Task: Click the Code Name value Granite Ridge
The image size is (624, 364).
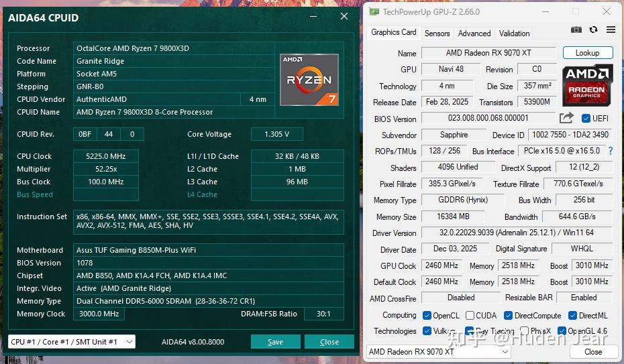Action: coord(174,61)
